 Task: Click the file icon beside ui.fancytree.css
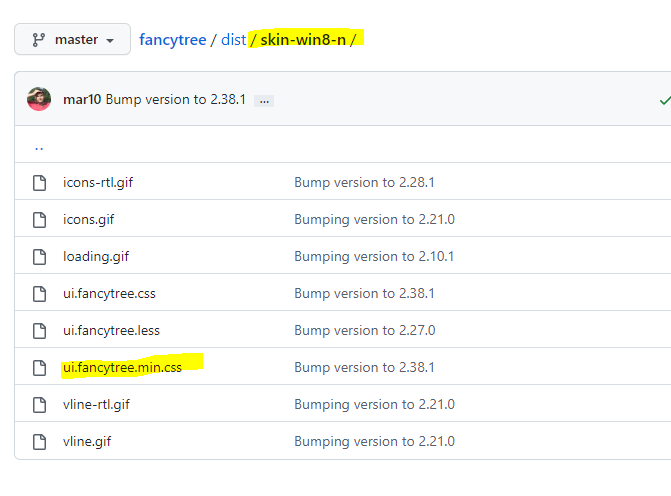(39, 294)
